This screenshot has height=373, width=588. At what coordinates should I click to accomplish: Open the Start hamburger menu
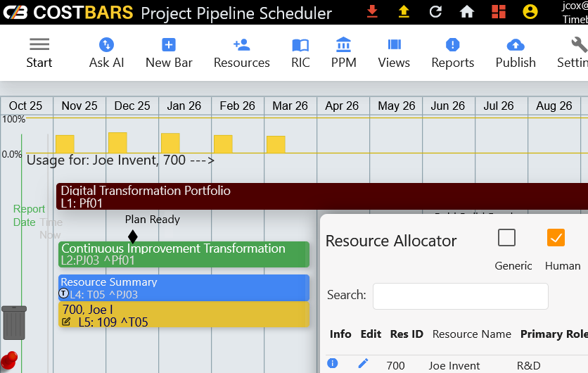pos(39,53)
